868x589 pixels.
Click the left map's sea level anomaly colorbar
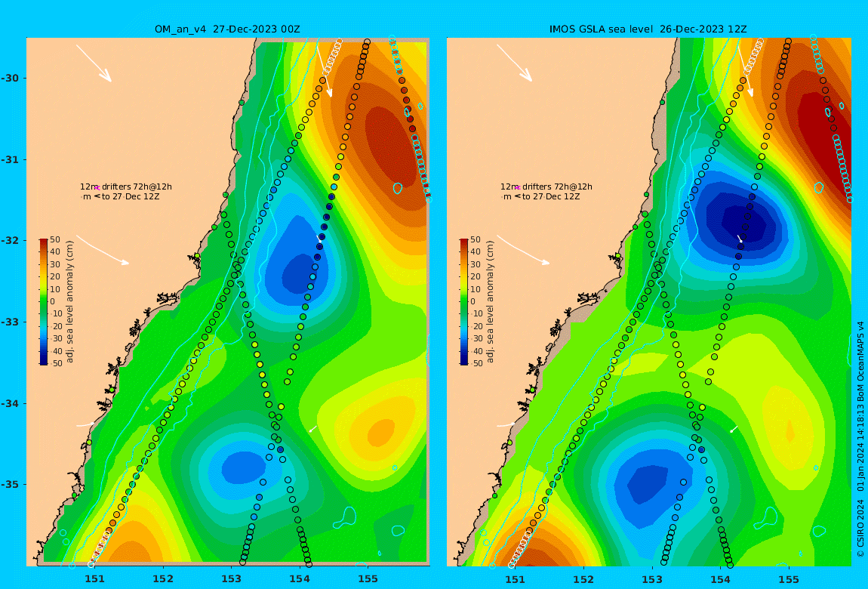[44, 302]
